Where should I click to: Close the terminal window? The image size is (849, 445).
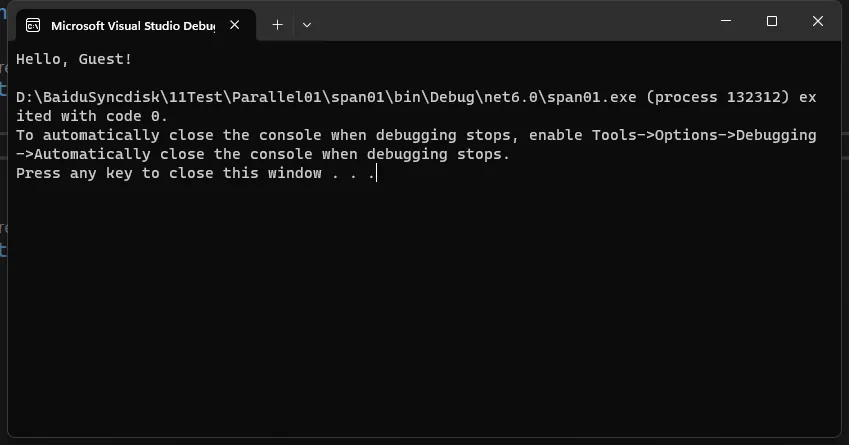(818, 21)
